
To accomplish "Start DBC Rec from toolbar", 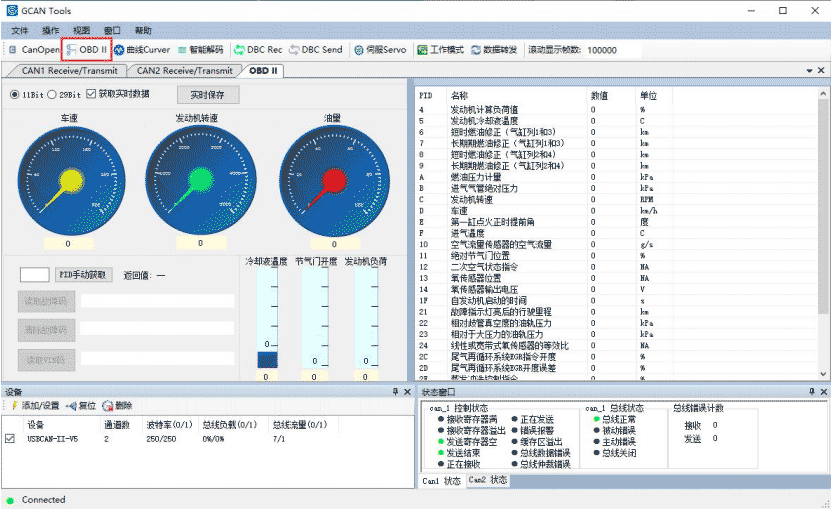I will tap(258, 49).
